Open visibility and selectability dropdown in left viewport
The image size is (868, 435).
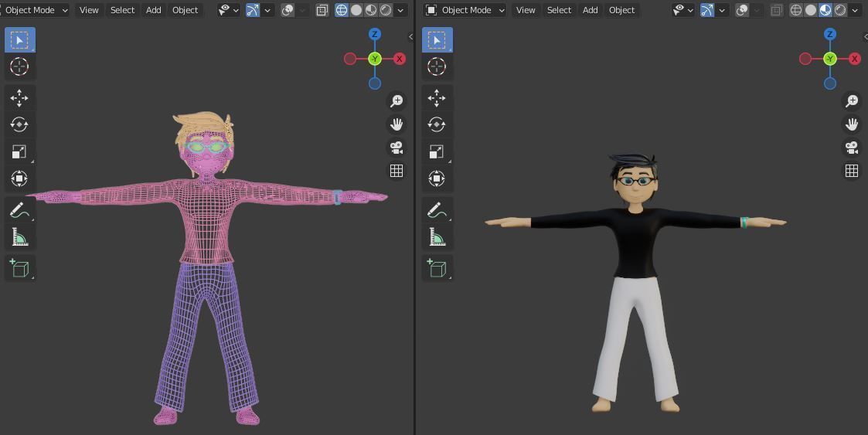[x=229, y=10]
